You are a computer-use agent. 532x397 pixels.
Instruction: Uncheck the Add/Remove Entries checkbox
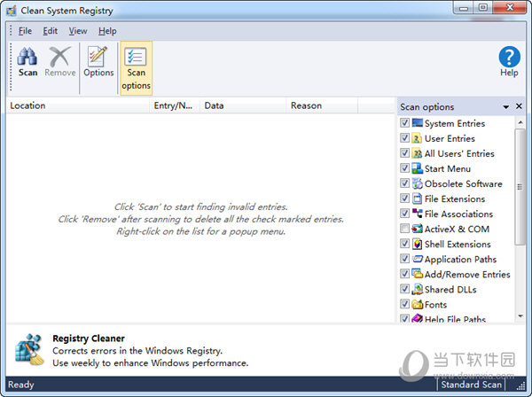404,274
